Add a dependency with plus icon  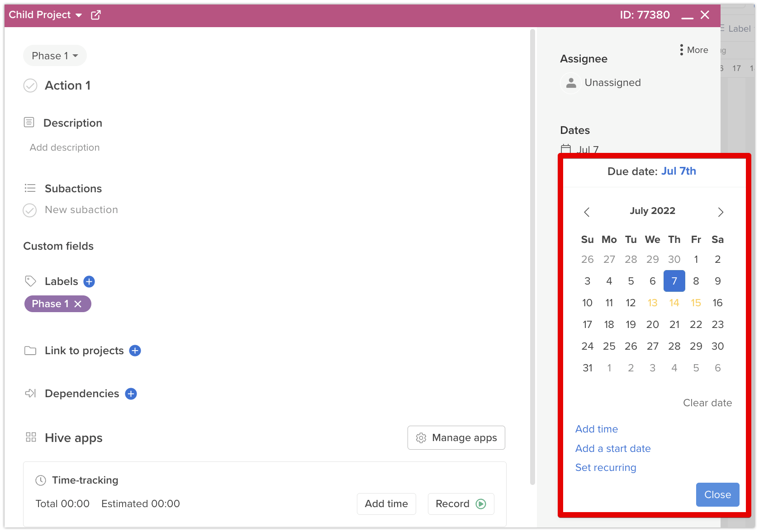(x=131, y=394)
